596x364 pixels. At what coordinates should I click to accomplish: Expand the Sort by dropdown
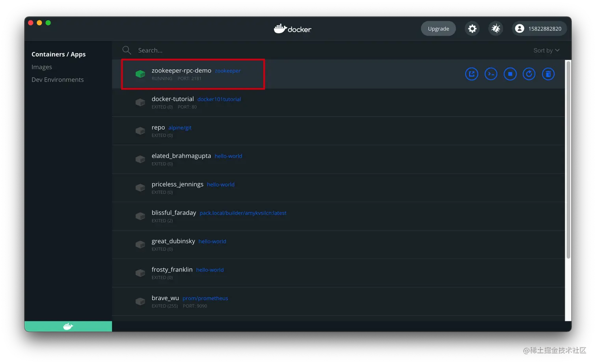pos(546,50)
